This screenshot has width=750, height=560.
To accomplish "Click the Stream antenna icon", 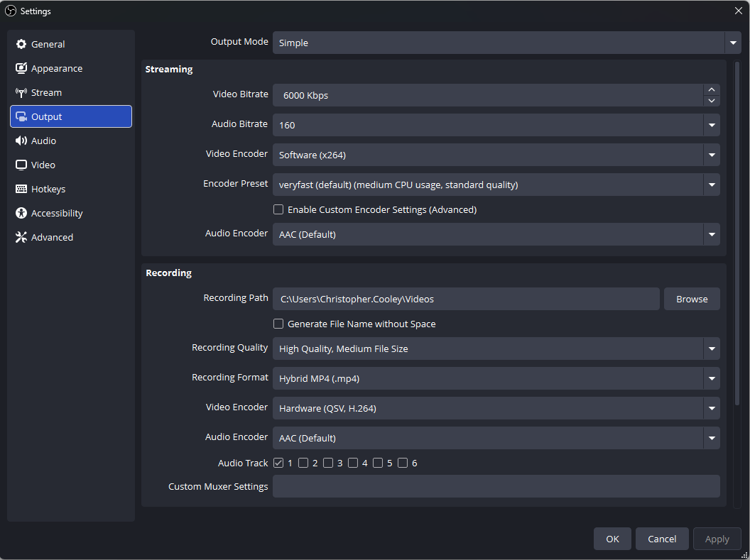I will 21,93.
